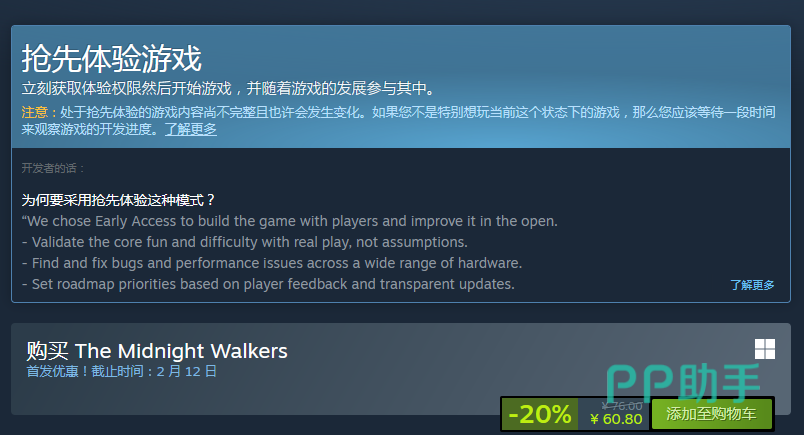Click the 首发优惠 deadline text
804x435 pixels.
pos(122,371)
